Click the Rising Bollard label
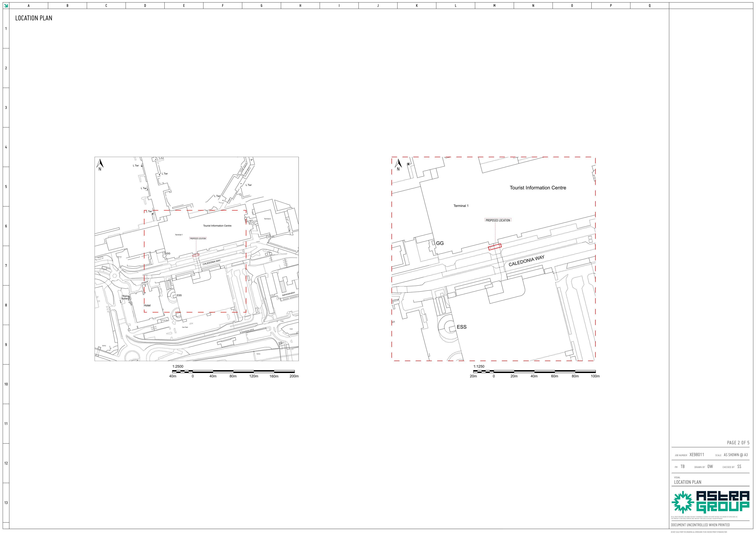Viewport: 756px width, 535px height. tap(126, 297)
